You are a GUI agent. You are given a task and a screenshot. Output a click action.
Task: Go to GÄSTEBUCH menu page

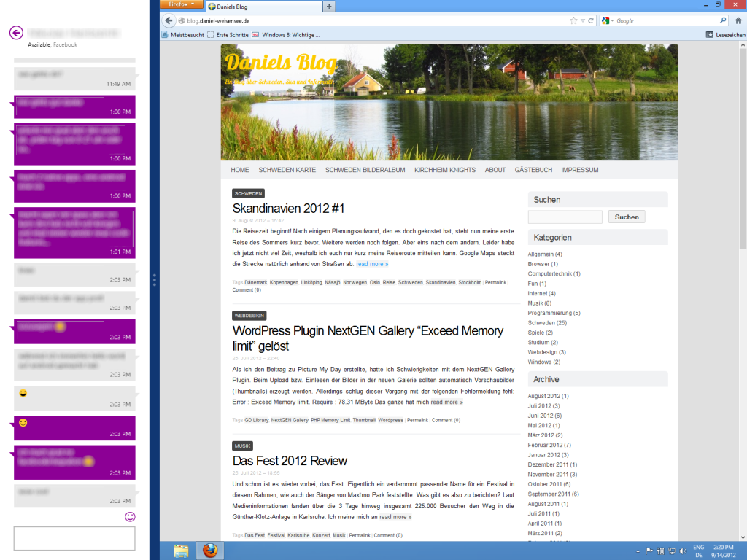[x=533, y=170]
